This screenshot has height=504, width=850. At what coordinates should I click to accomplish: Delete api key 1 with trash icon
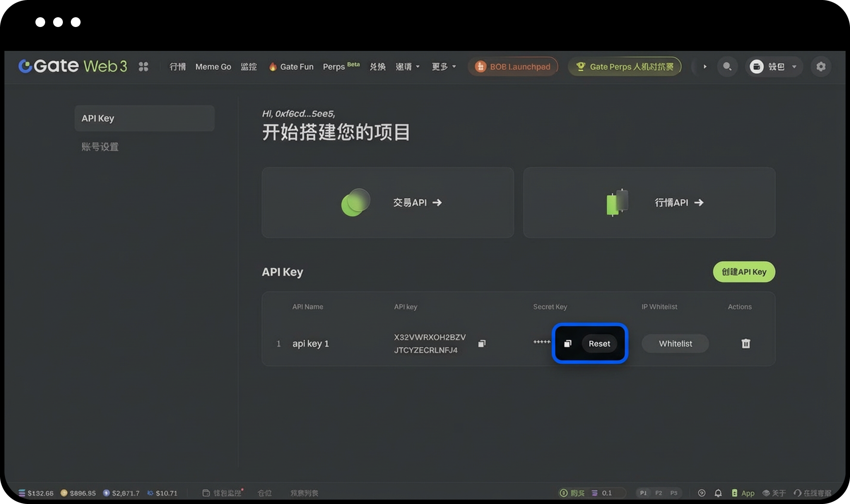click(746, 343)
